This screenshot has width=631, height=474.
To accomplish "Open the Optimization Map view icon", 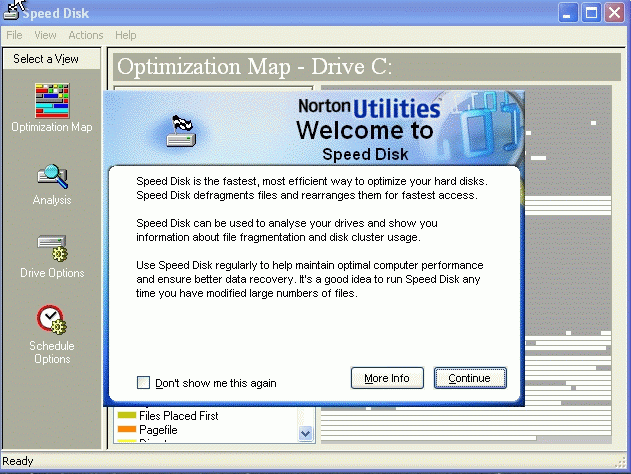I will click(x=51, y=102).
